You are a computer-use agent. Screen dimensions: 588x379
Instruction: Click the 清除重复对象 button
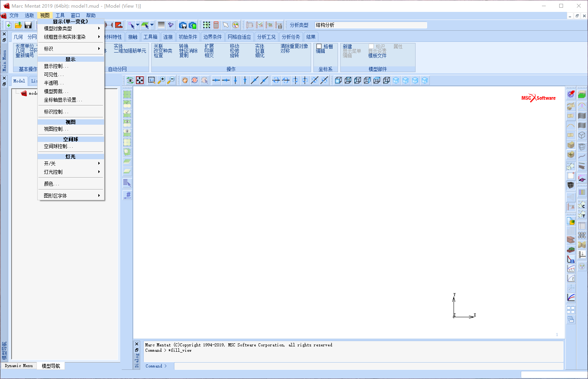point(295,46)
